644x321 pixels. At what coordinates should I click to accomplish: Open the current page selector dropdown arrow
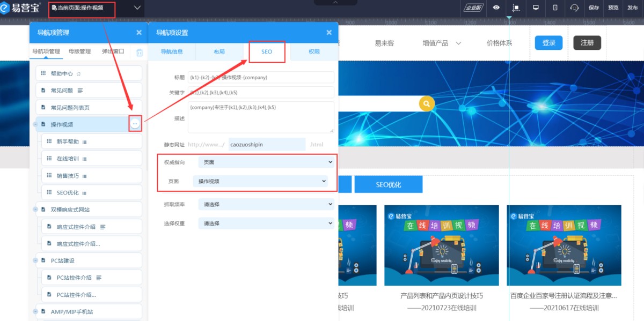(137, 8)
